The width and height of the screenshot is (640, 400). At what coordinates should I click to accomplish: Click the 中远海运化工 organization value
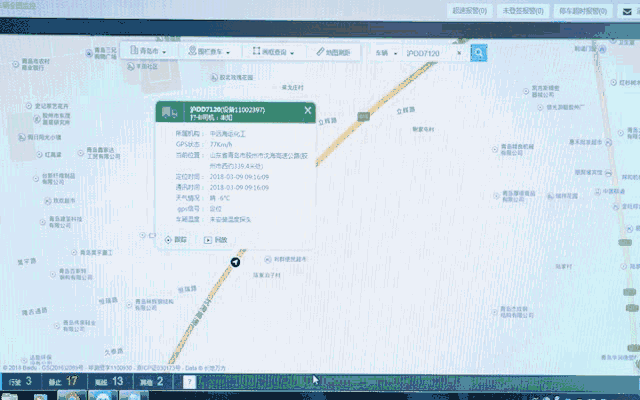[227, 133]
